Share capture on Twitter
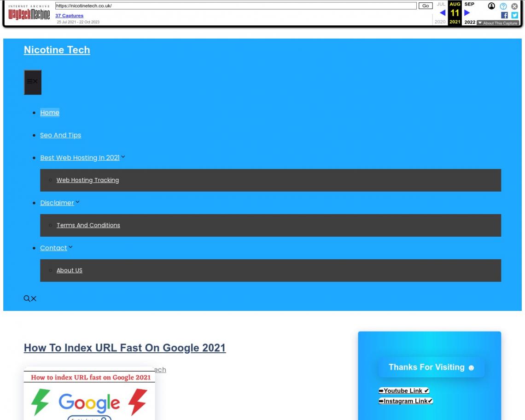Screen dimensions: 525x420 (514, 15)
